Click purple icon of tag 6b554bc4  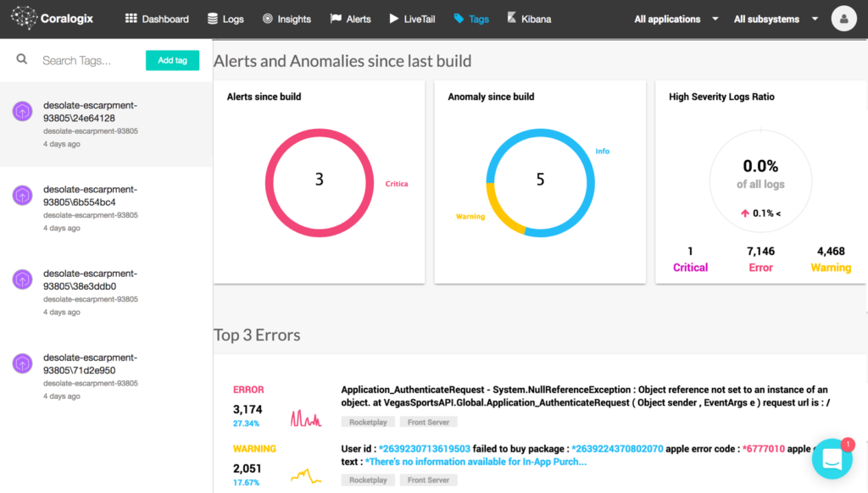point(22,196)
